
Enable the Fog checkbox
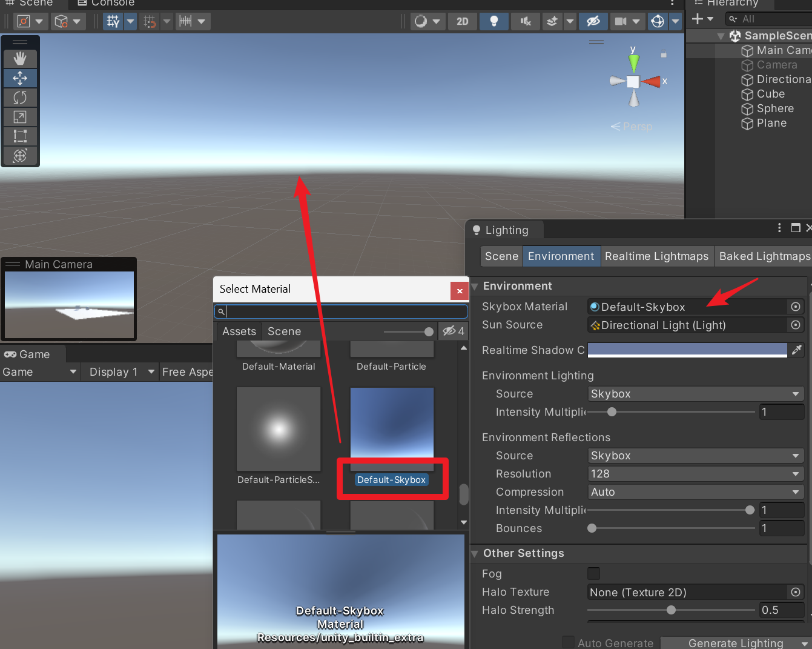(593, 573)
